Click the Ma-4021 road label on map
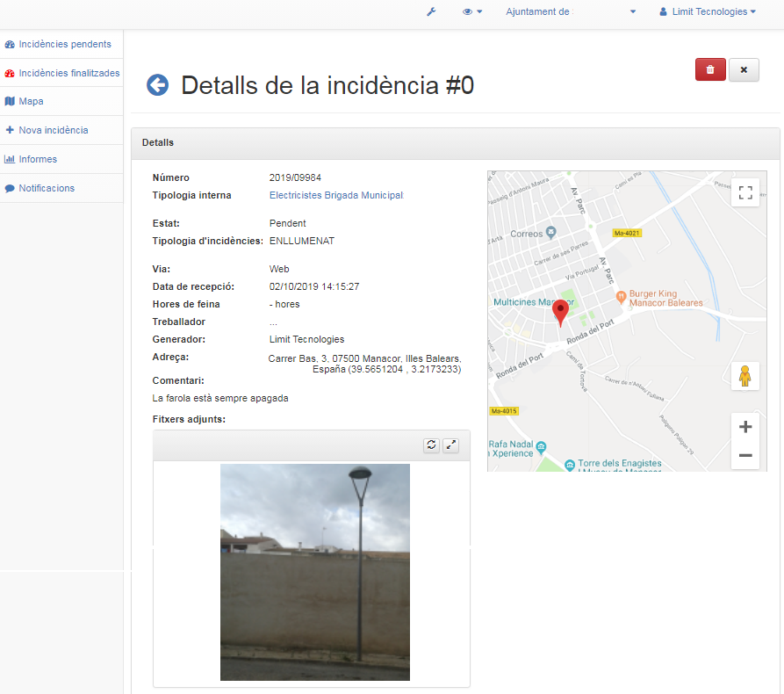The height and width of the screenshot is (694, 784). tap(627, 233)
